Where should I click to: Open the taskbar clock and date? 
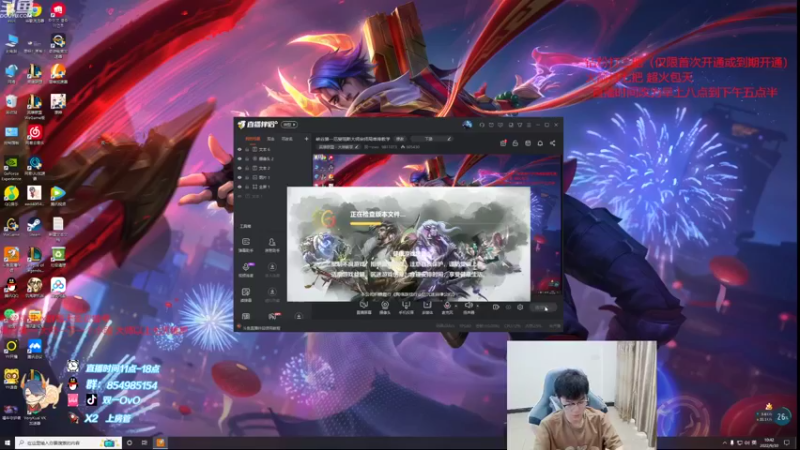769,442
